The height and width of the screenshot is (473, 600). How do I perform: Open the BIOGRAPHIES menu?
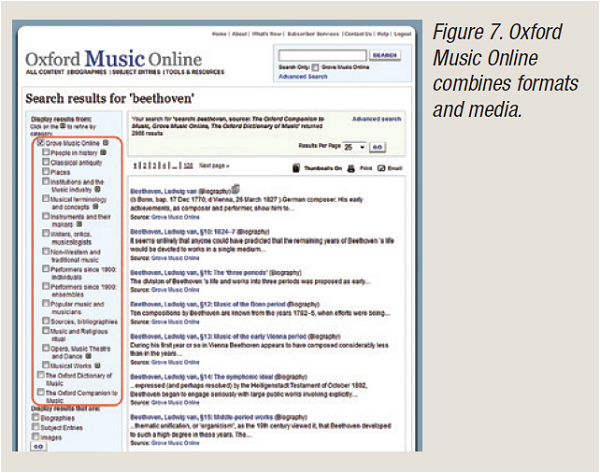88,72
